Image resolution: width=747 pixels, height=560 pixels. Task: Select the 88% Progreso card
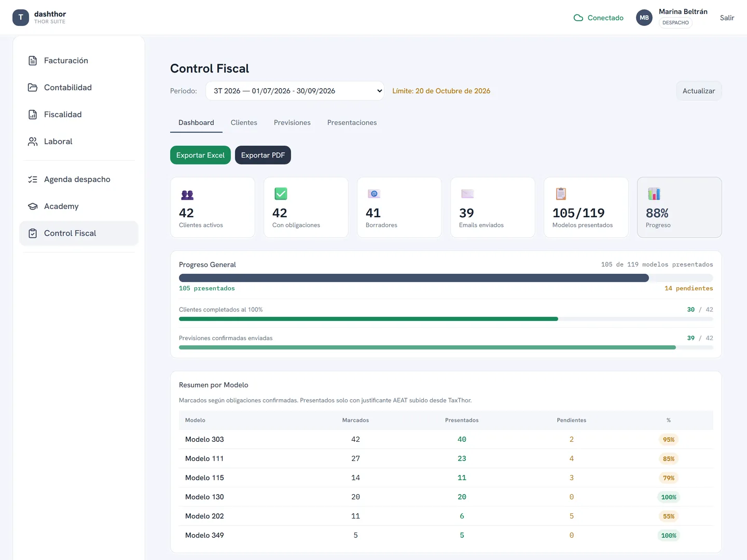click(680, 207)
